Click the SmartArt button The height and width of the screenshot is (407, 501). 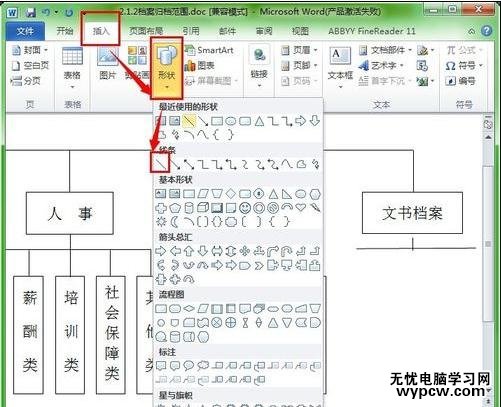click(209, 50)
